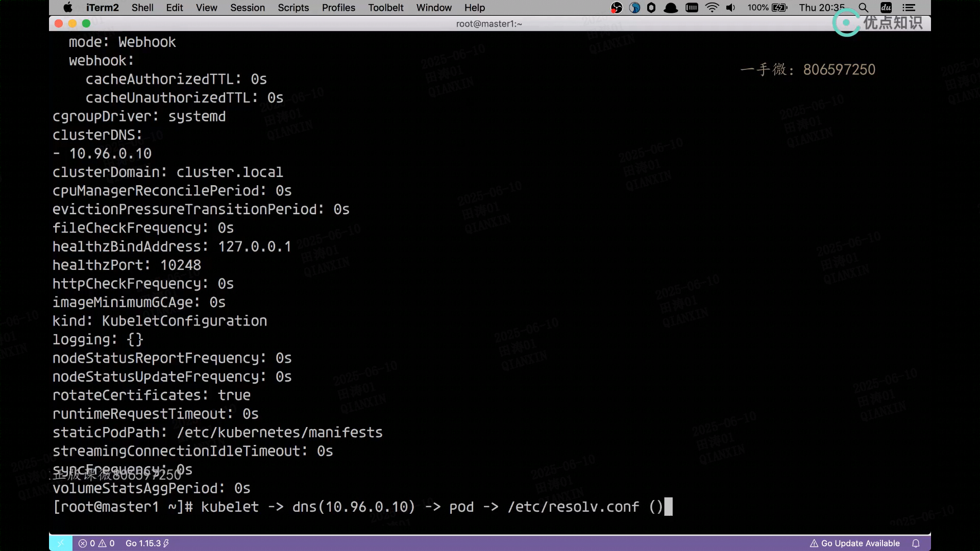This screenshot has width=980, height=551.
Task: Click the black hat menu bar icon
Action: point(671,8)
